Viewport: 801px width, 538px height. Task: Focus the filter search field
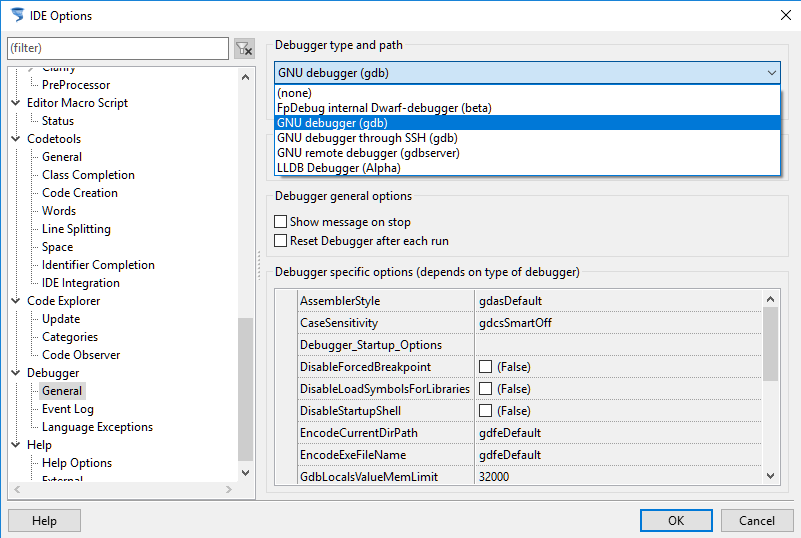(x=118, y=48)
